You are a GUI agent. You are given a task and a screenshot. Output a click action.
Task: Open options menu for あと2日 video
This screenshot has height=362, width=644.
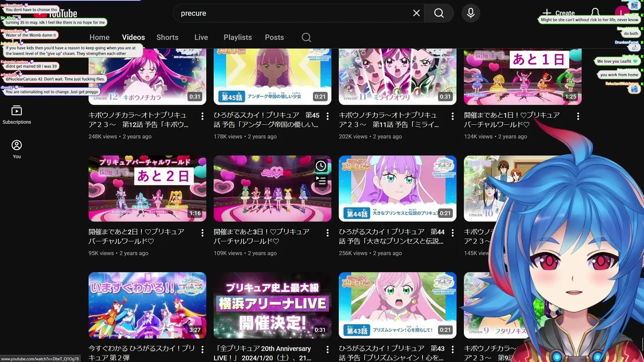(x=202, y=233)
